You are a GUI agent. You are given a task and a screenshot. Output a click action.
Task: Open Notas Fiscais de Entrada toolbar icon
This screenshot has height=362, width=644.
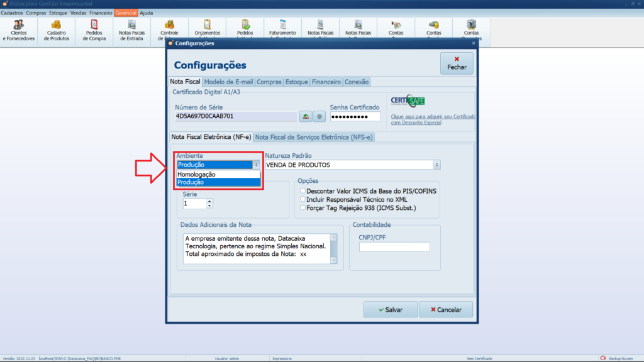point(131,31)
